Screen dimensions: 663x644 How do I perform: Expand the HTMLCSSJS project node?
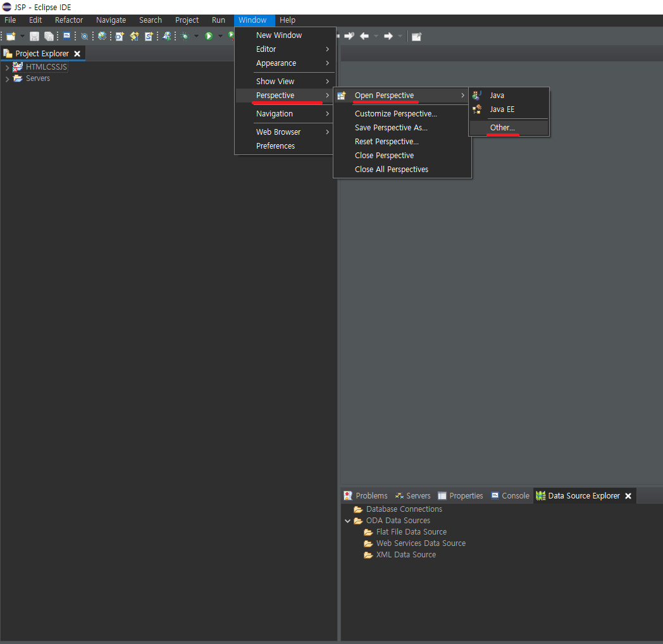pyautogui.click(x=7, y=67)
